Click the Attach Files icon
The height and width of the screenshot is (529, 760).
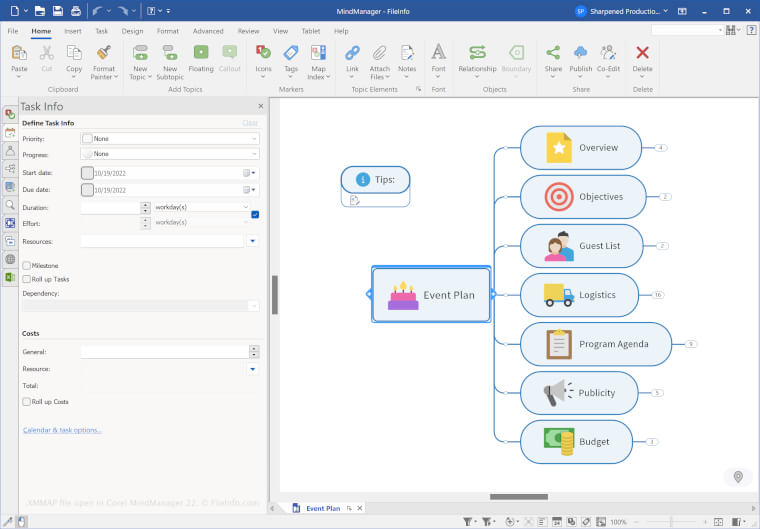tap(380, 53)
